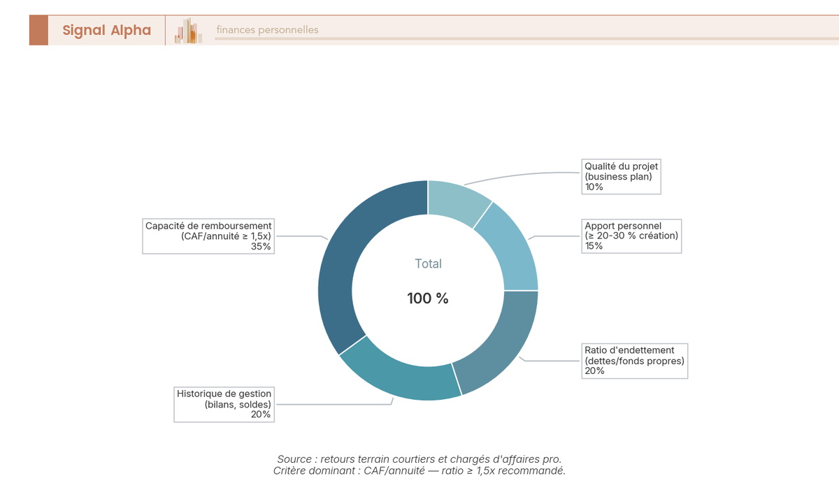Expand the Historique de gestion callout
Viewport: 839px width, 504px height.
tap(224, 405)
